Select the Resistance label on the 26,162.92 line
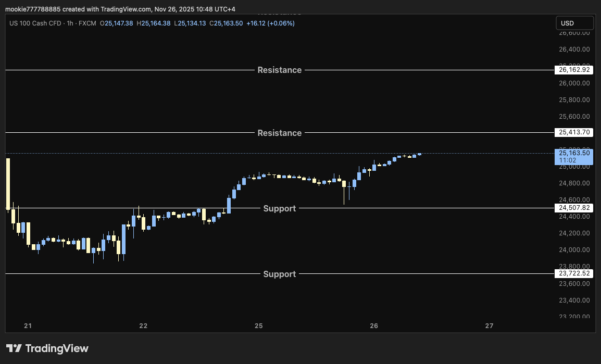This screenshot has height=364, width=601. [x=279, y=70]
